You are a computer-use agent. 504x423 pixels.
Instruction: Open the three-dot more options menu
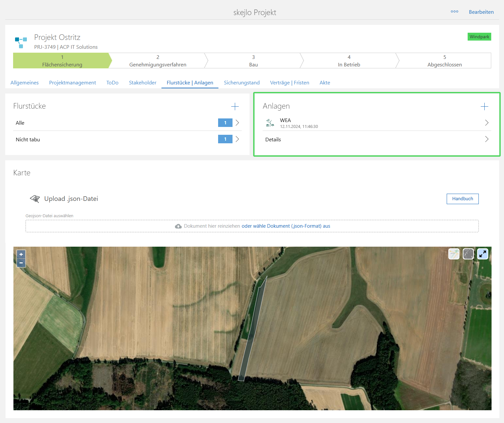[455, 12]
